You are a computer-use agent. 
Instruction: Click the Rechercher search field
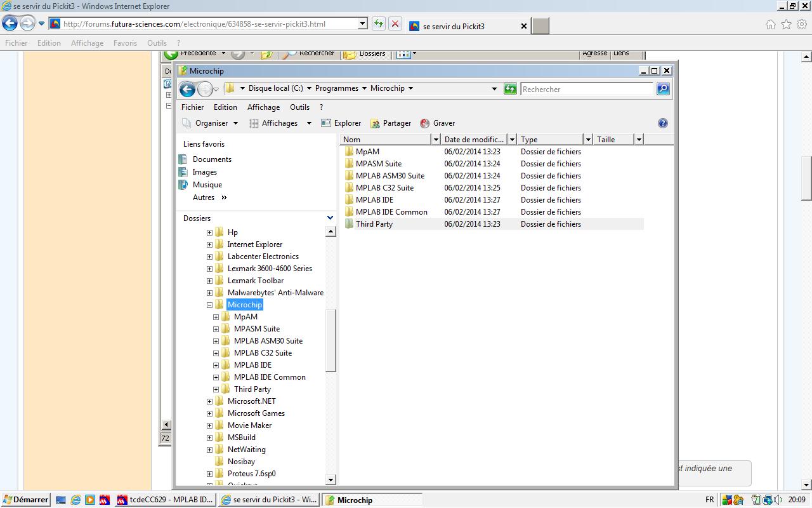(x=587, y=89)
